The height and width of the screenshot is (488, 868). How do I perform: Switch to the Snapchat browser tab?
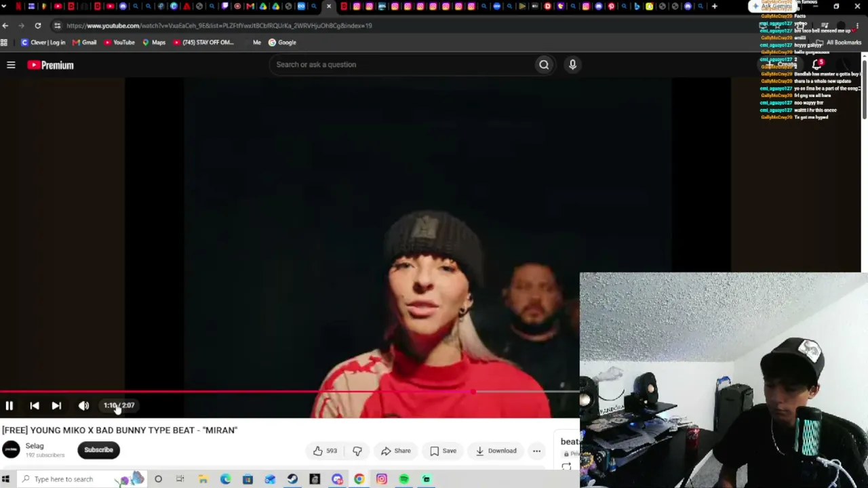click(650, 6)
